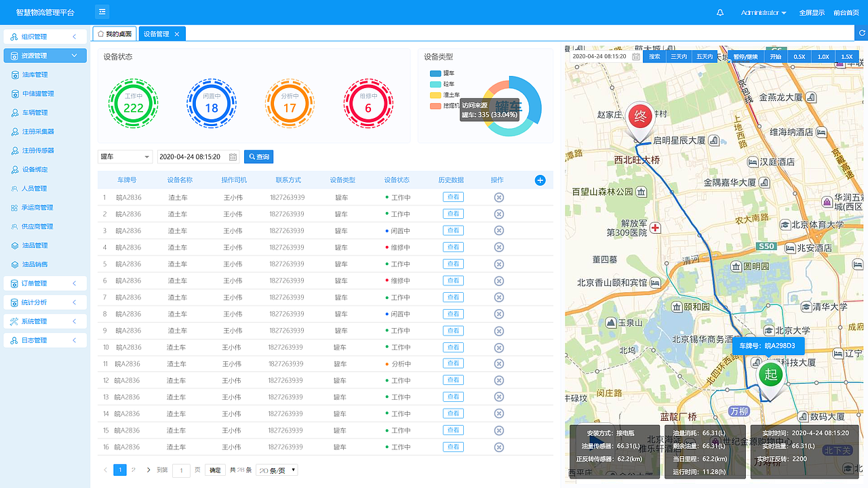Click the delete X icon on the first table row

click(x=499, y=197)
